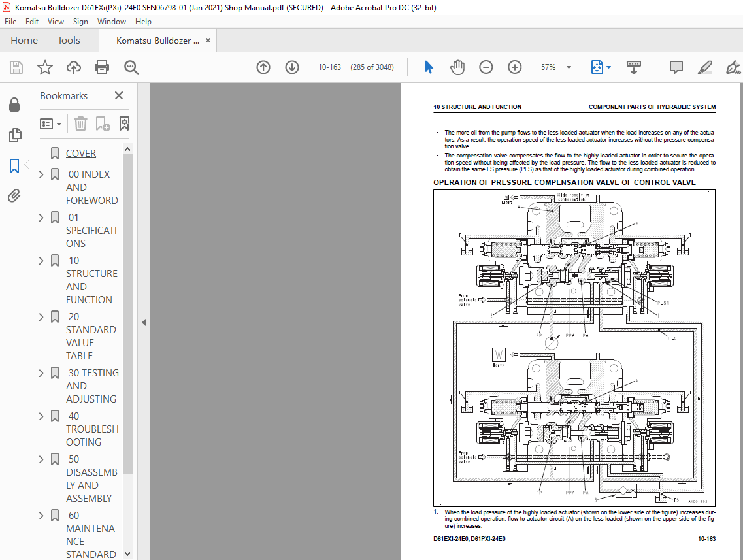Expand the 20 STANDARD VALUE TABLE bookmark
The width and height of the screenshot is (743, 560).
41,316
